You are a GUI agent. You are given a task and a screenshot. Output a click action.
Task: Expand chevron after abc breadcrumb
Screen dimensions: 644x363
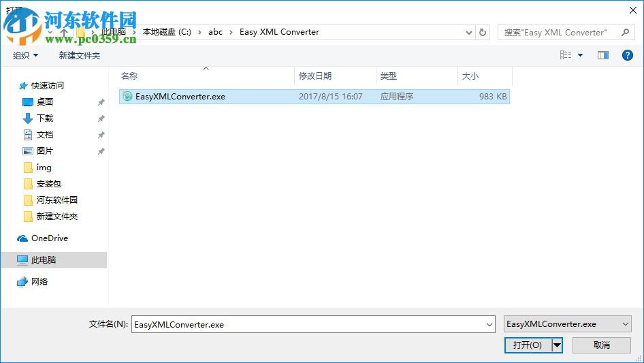(x=231, y=32)
